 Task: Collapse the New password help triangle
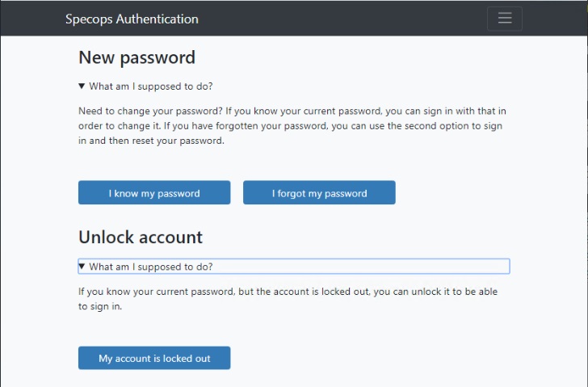click(x=82, y=86)
